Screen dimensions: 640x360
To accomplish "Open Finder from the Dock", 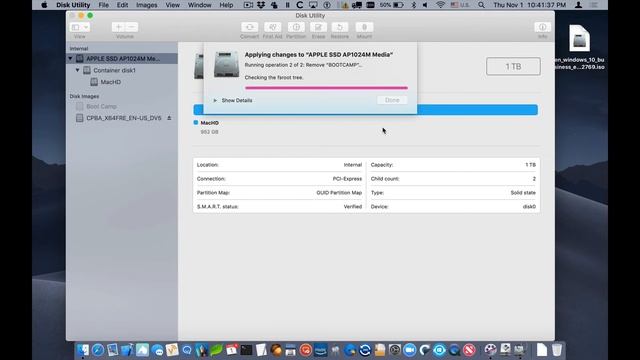I will click(x=83, y=350).
